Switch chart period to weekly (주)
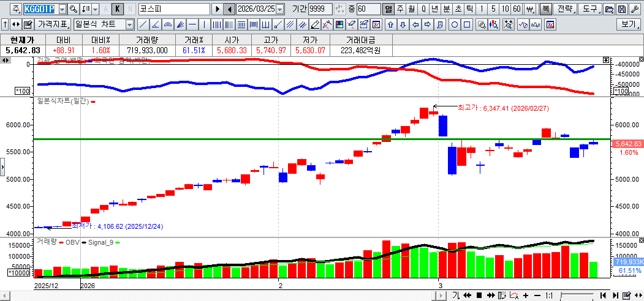The width and height of the screenshot is (644, 301). [x=400, y=9]
